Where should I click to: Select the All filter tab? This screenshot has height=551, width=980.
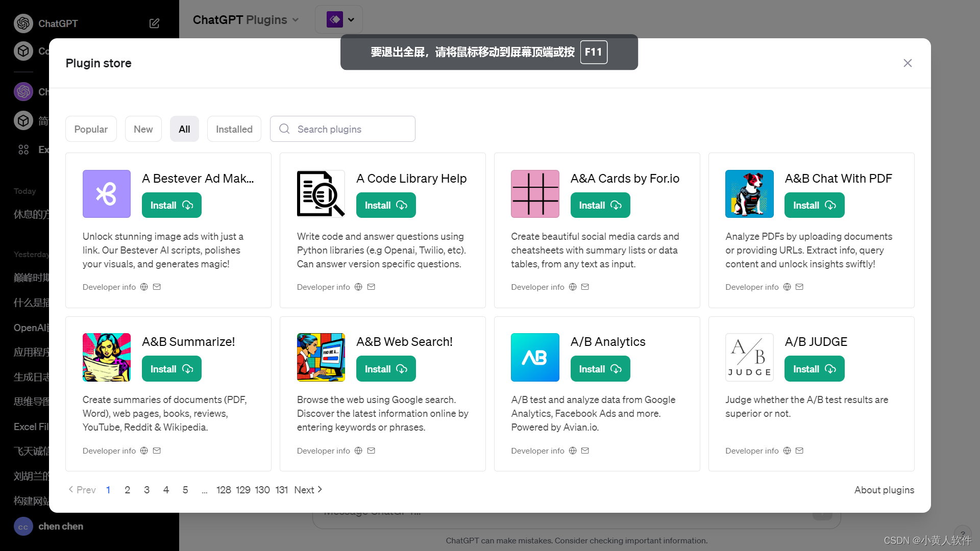(184, 129)
